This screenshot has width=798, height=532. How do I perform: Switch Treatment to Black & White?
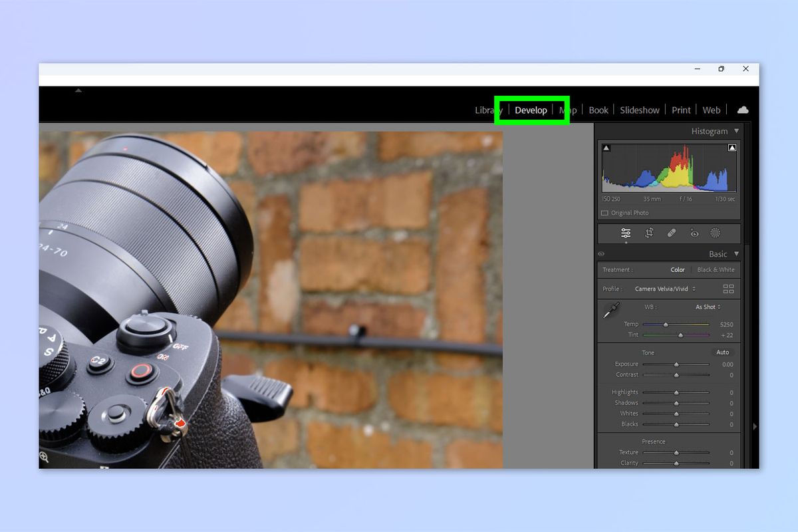[716, 269]
